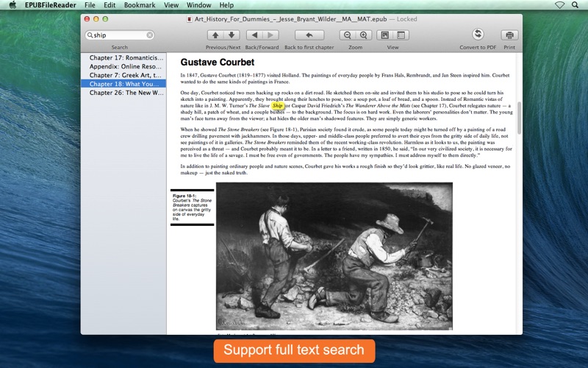The height and width of the screenshot is (368, 588).
Task: Click the Locked label in title bar
Action: [x=407, y=19]
